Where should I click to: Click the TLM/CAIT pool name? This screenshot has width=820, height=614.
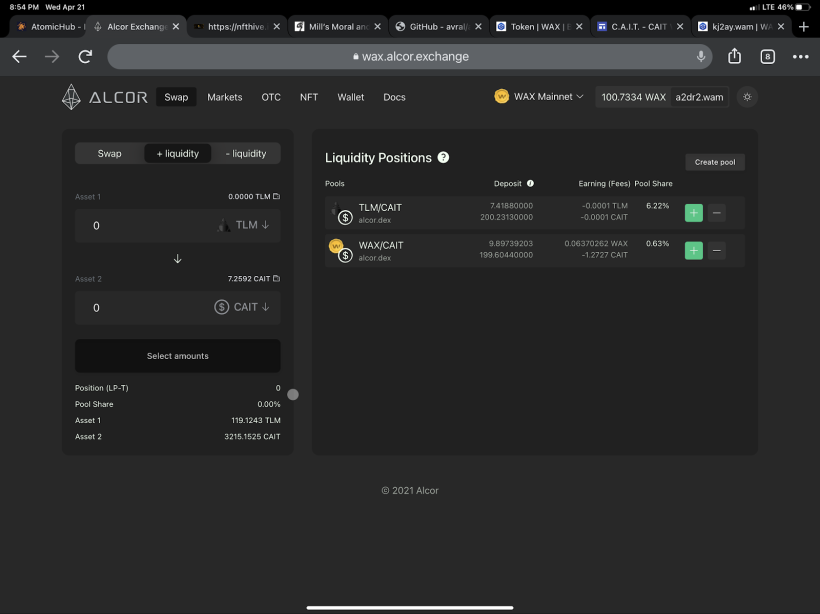click(380, 207)
